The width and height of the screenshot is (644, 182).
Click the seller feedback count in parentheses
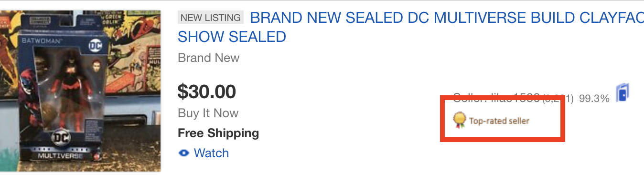(558, 99)
